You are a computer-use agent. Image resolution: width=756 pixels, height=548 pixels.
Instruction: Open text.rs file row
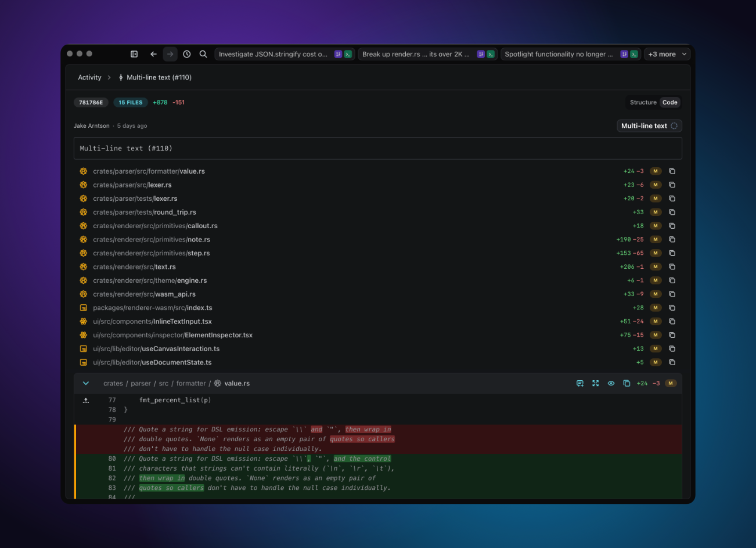point(377,266)
